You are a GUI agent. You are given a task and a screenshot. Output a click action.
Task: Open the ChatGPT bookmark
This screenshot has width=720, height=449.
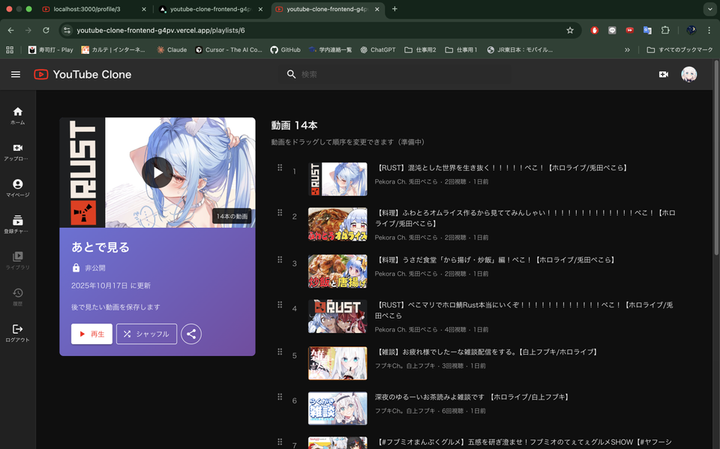(x=377, y=50)
